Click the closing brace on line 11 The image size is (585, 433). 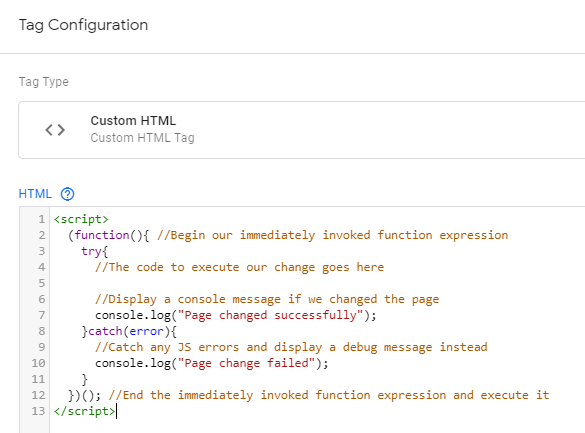coord(85,379)
